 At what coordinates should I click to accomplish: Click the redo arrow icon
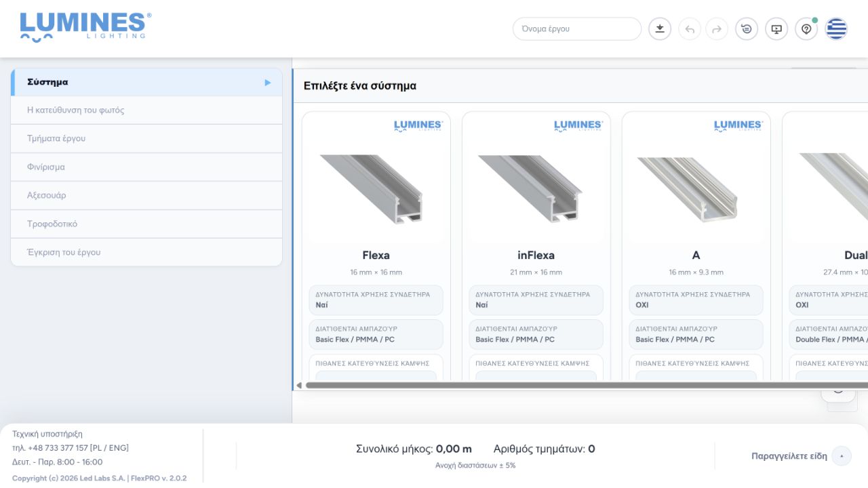[717, 29]
